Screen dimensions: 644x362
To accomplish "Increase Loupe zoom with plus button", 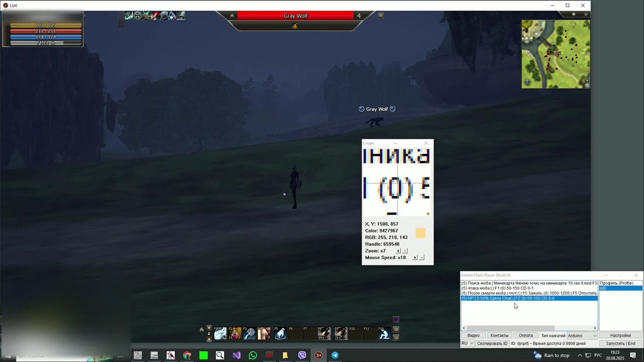I will (398, 250).
